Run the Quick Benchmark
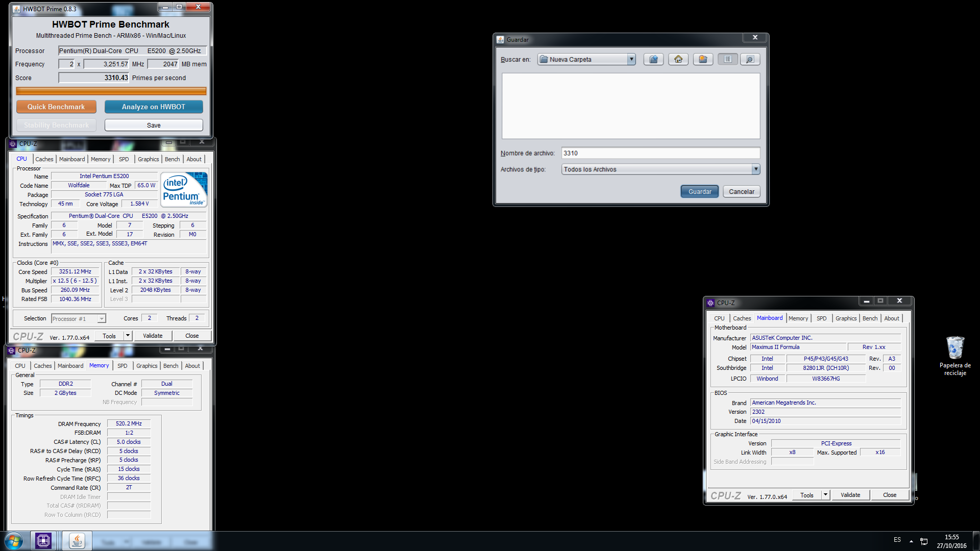 coord(56,107)
